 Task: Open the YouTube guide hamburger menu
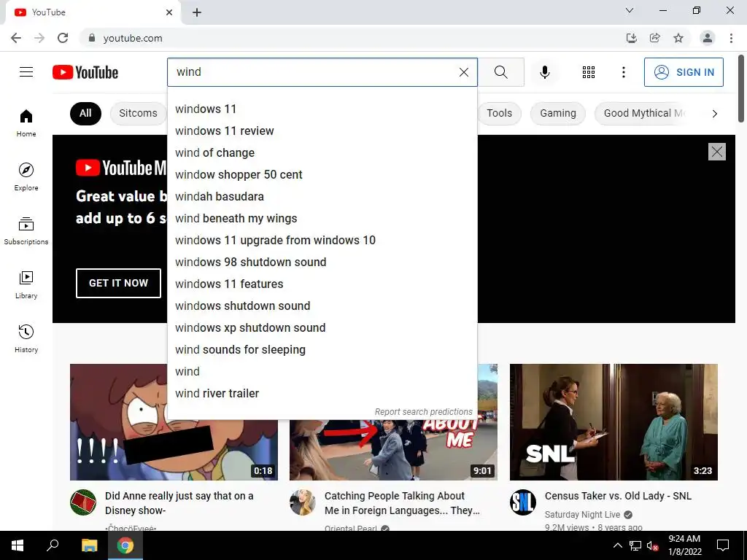26,72
